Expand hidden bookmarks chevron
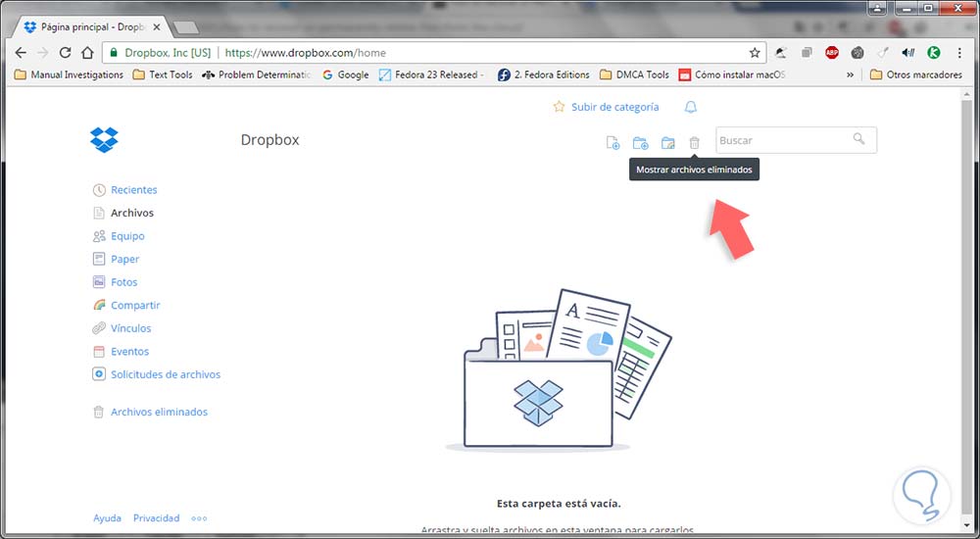The height and width of the screenshot is (539, 980). click(x=850, y=74)
